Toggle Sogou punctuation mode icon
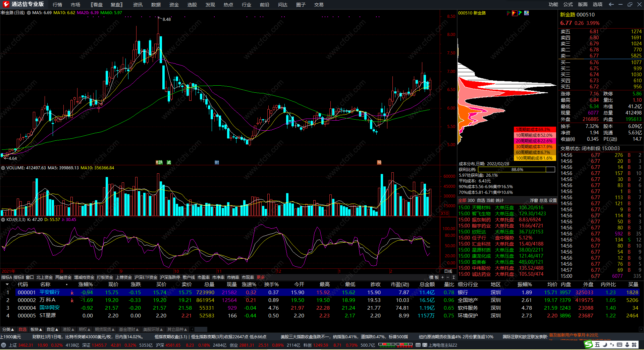The image size is (644, 350). click(612, 345)
